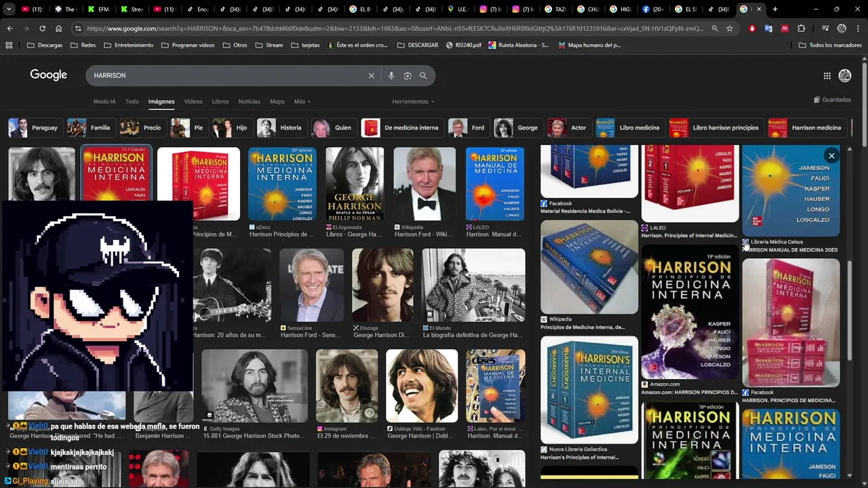Viewport: 868px width, 488px height.
Task: Open the Ruleta Aleatoria bookmark
Action: click(519, 45)
